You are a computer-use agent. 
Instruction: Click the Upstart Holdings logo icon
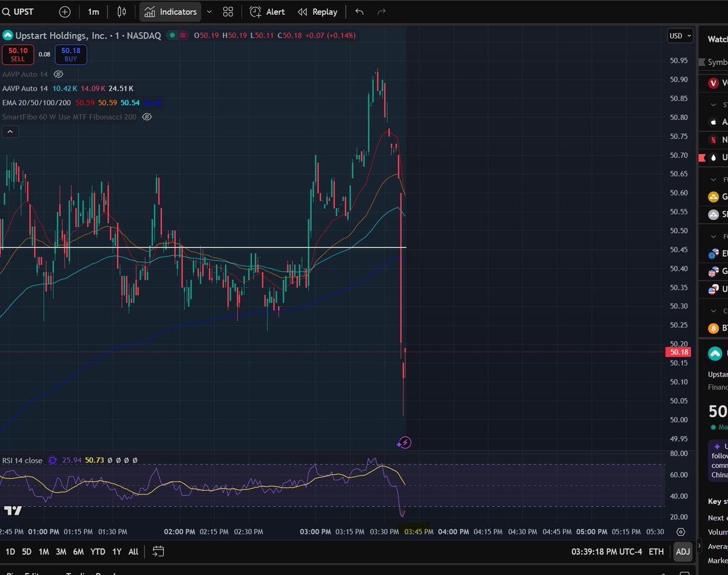click(8, 35)
